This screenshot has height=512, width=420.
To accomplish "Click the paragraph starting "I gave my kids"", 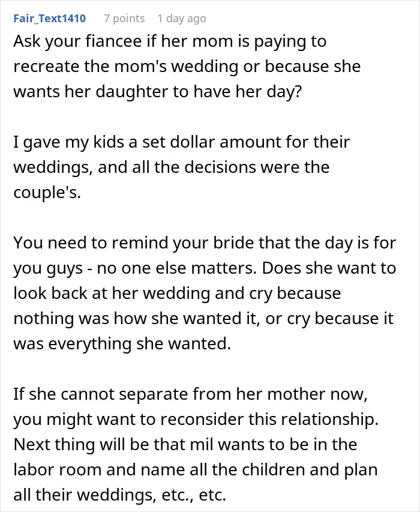I will (x=182, y=167).
